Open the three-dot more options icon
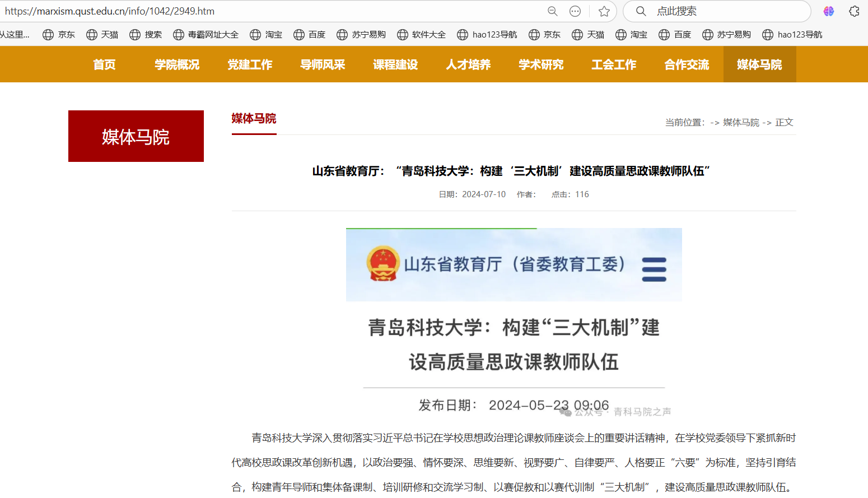The height and width of the screenshot is (498, 868). point(575,11)
